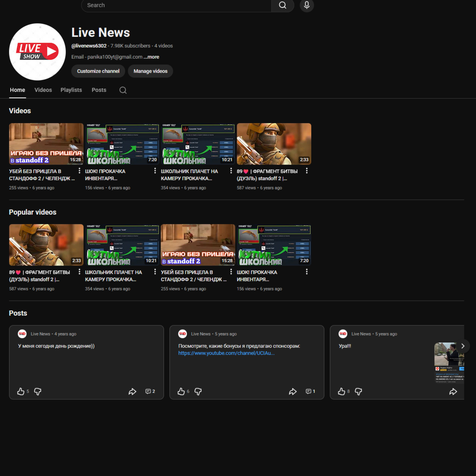Click the Customize channel button

coord(98,71)
